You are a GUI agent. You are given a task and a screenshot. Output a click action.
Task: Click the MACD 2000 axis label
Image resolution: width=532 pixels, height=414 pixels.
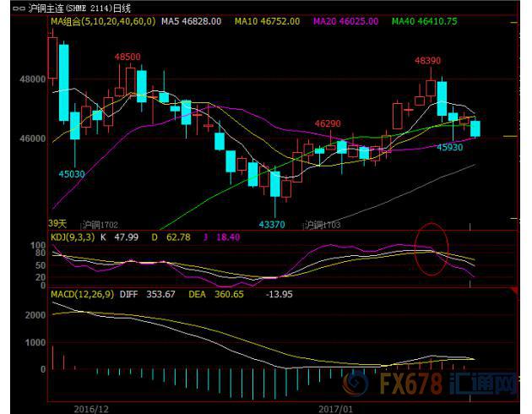(35, 315)
